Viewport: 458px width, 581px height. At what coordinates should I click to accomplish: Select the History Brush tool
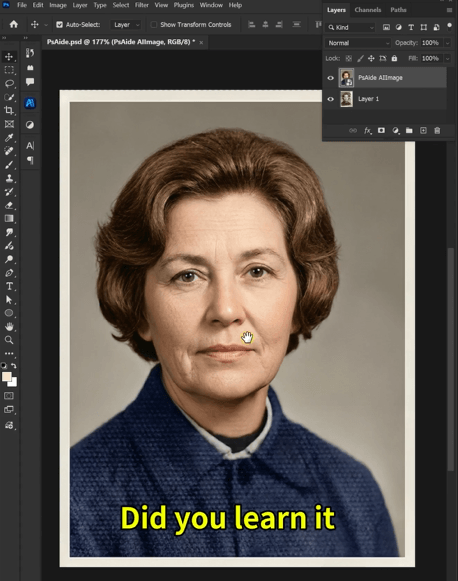point(9,192)
